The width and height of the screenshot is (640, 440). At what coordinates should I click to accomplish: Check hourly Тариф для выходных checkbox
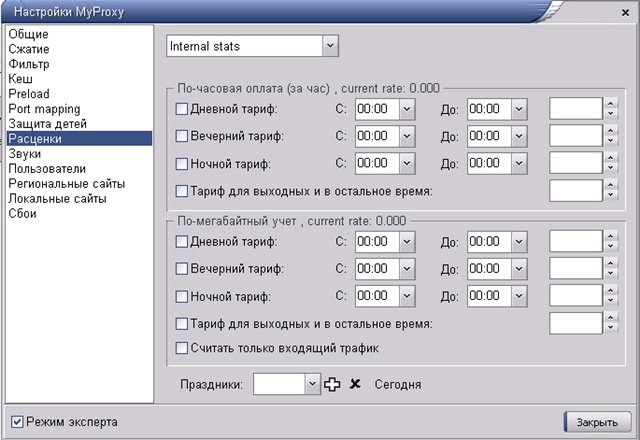click(182, 191)
